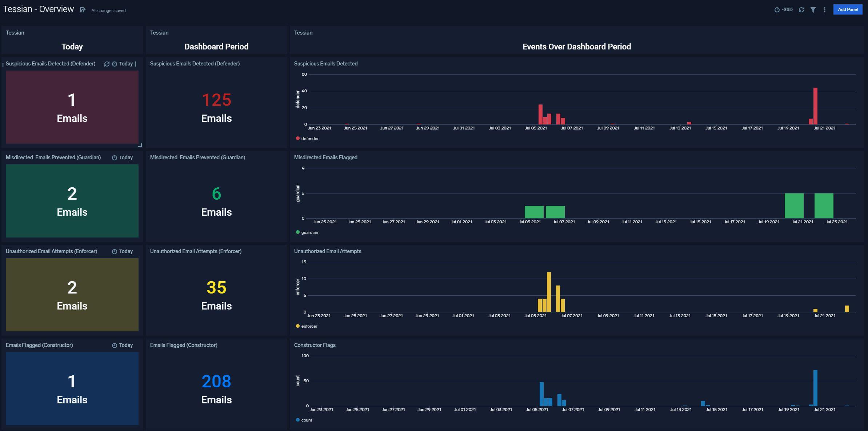Click tallest red bar in Suspicious Emails chart
The image size is (868, 431).
tap(815, 106)
